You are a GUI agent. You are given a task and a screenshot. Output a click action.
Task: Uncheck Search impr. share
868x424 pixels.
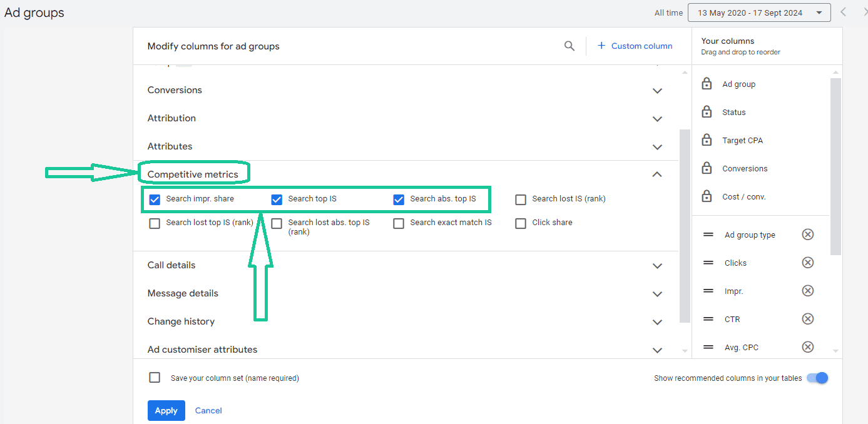pyautogui.click(x=155, y=199)
